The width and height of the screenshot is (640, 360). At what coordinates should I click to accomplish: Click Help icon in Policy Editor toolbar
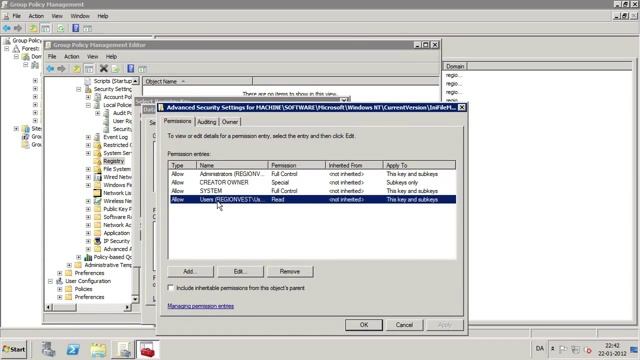click(x=131, y=69)
